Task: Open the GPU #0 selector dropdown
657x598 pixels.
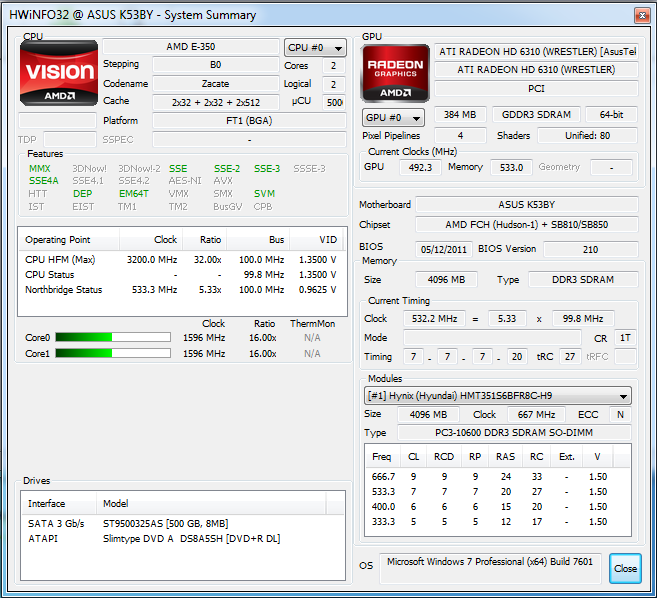Action: (393, 118)
